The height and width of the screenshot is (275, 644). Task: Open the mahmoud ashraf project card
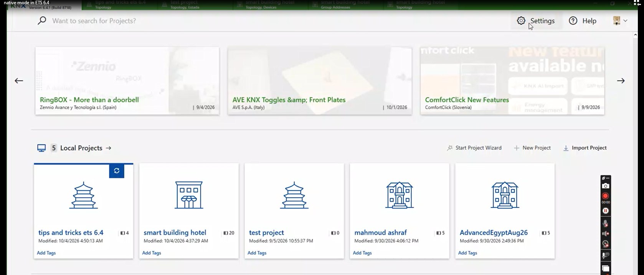(400, 211)
